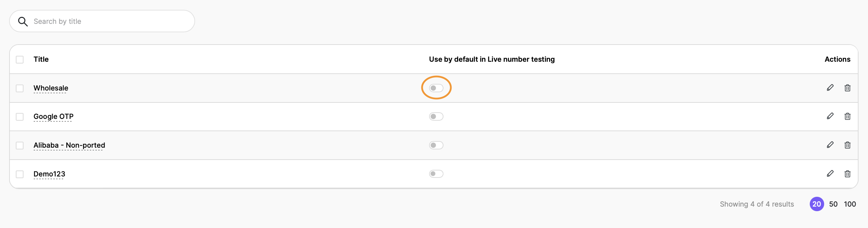This screenshot has height=228, width=868.
Task: Enable the Wholesale default toggle
Action: pos(436,88)
